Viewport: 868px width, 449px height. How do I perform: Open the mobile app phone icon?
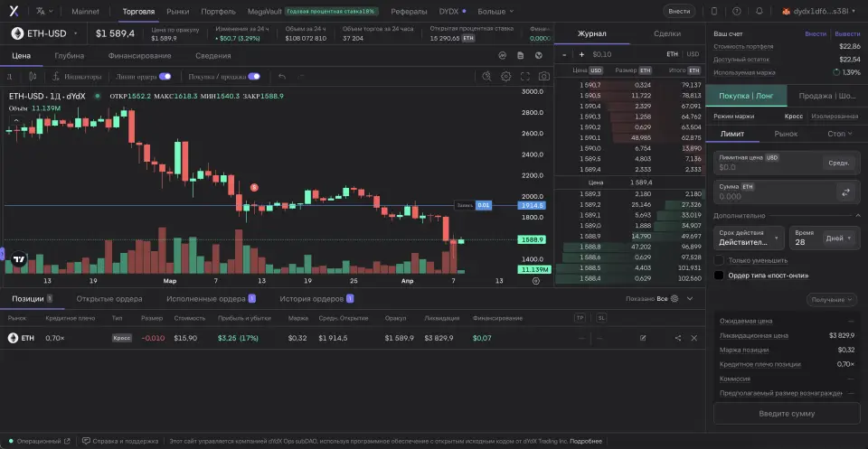[x=714, y=11]
